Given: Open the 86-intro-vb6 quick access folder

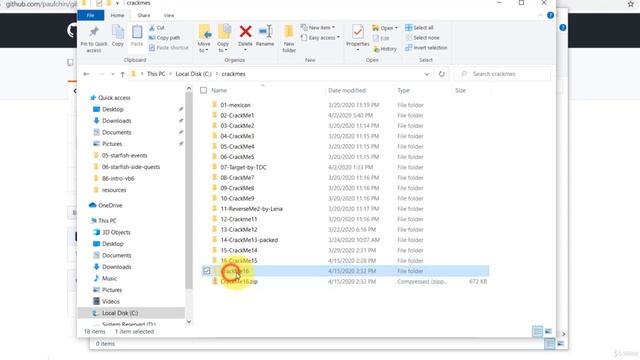Looking at the screenshot, I should tap(118, 178).
